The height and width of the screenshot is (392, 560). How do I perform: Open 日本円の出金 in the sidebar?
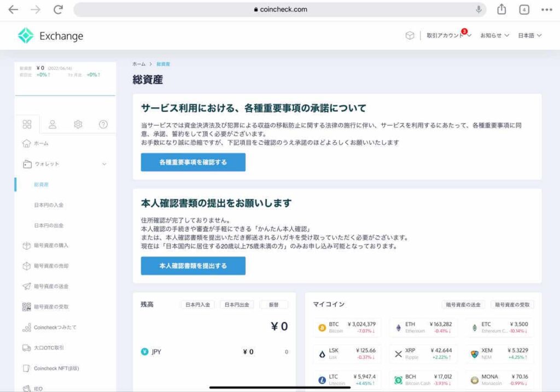pyautogui.click(x=49, y=225)
